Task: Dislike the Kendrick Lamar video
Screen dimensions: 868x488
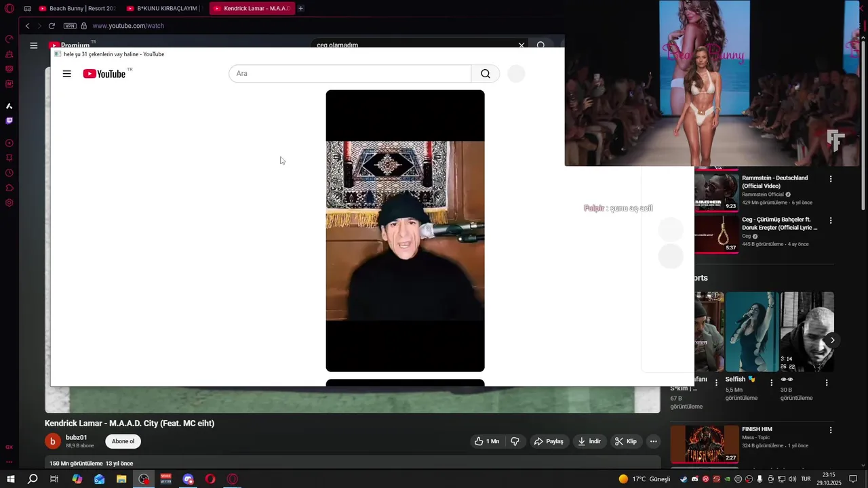Action: (x=515, y=441)
